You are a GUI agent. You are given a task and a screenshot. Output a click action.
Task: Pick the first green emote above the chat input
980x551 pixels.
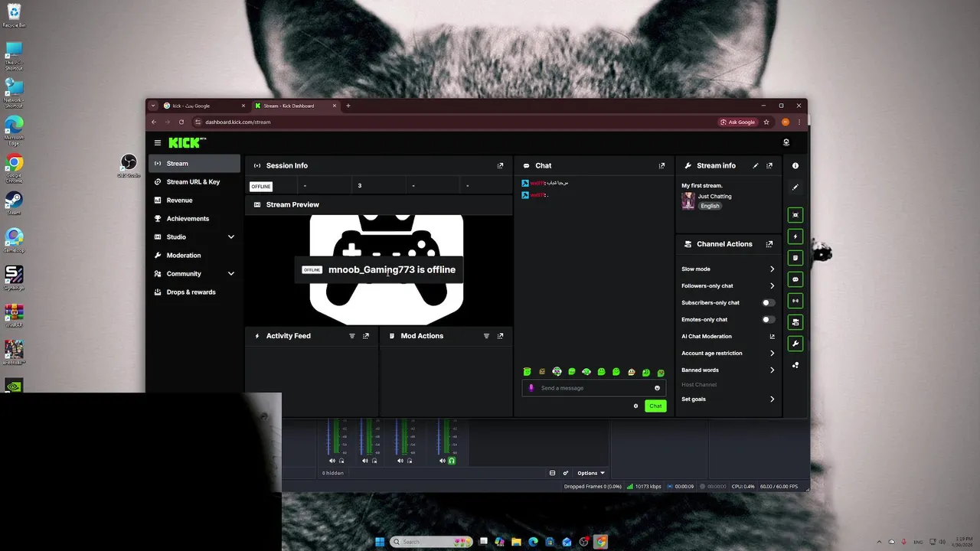pyautogui.click(x=527, y=372)
